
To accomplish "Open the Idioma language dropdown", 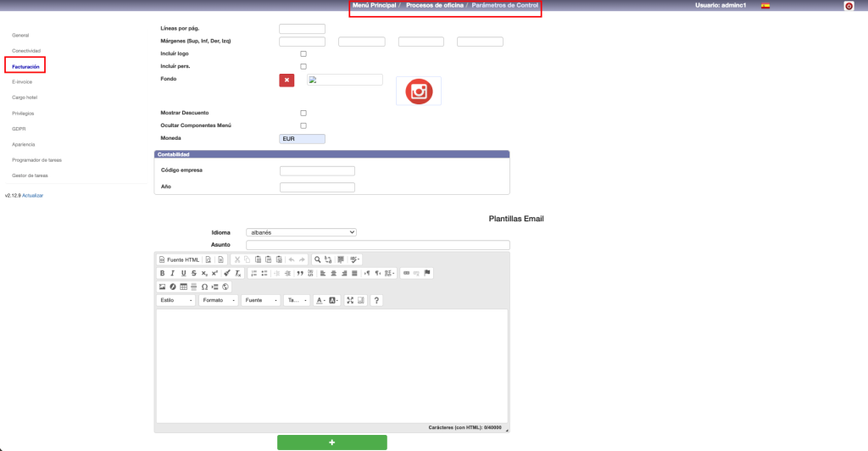I will tap(301, 232).
